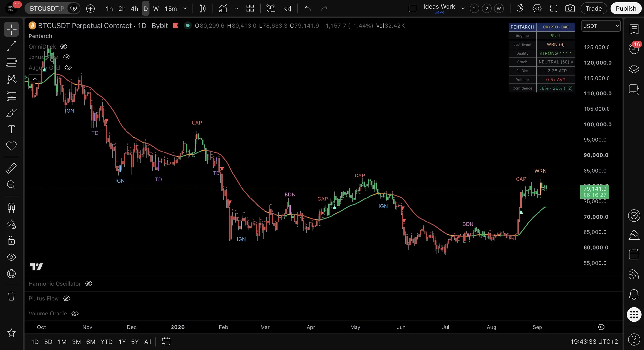Screen dimensions: 644x350
Task: Open the watchlist panel icon
Action: [x=634, y=29]
